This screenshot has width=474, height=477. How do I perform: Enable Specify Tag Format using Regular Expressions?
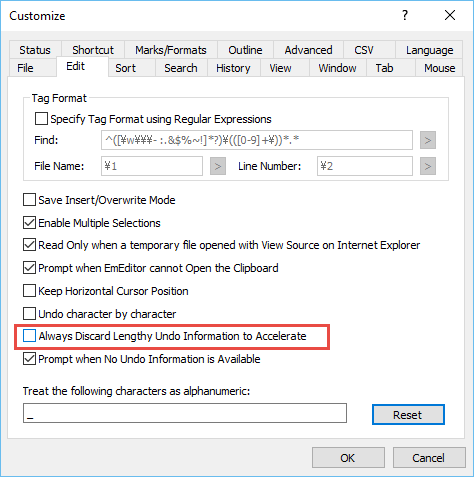tap(41, 119)
